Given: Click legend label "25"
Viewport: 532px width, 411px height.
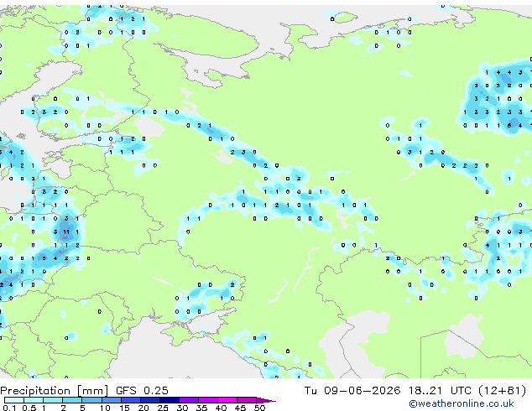Looking at the screenshot, I should 163,408.
